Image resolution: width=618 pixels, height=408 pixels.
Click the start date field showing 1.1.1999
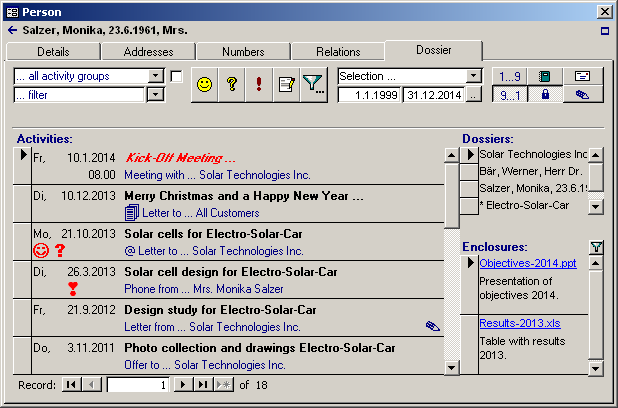[x=368, y=95]
